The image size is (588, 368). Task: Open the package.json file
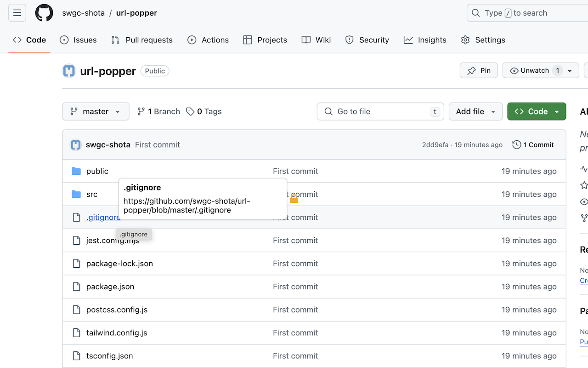pyautogui.click(x=110, y=287)
